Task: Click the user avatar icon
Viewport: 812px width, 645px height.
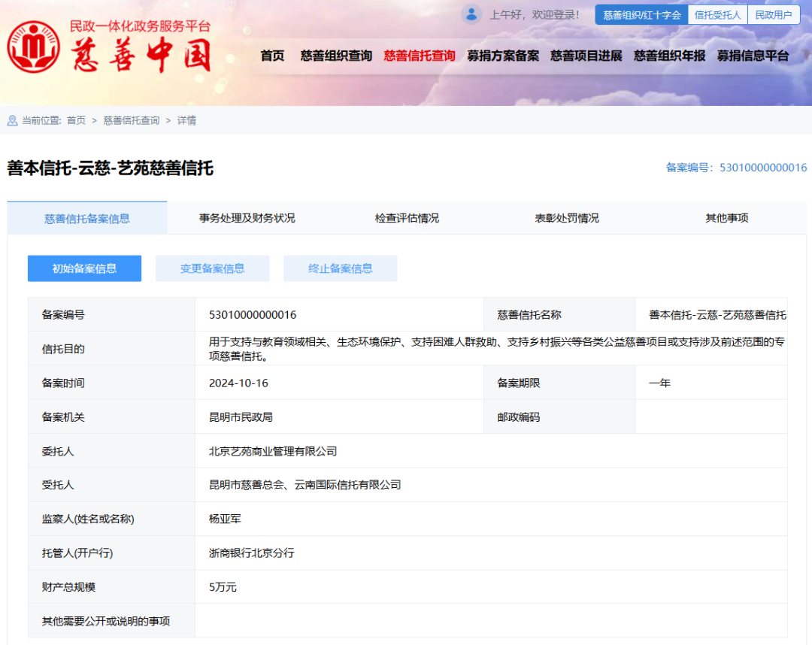Action: click(471, 14)
